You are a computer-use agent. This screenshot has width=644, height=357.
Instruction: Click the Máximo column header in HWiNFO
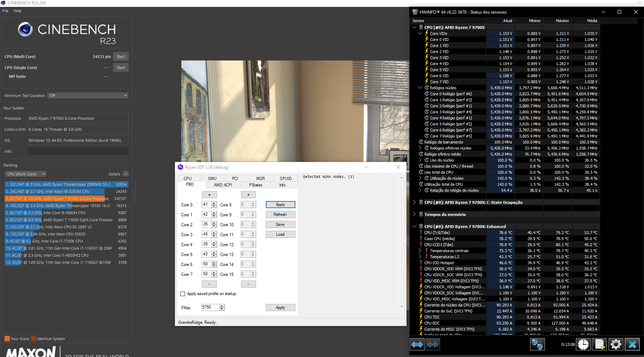click(x=562, y=21)
